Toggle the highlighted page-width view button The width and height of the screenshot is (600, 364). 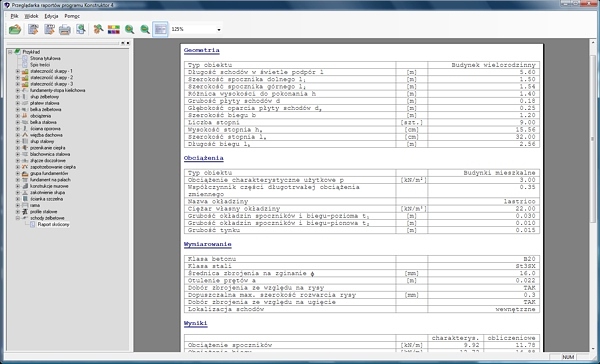(x=160, y=29)
